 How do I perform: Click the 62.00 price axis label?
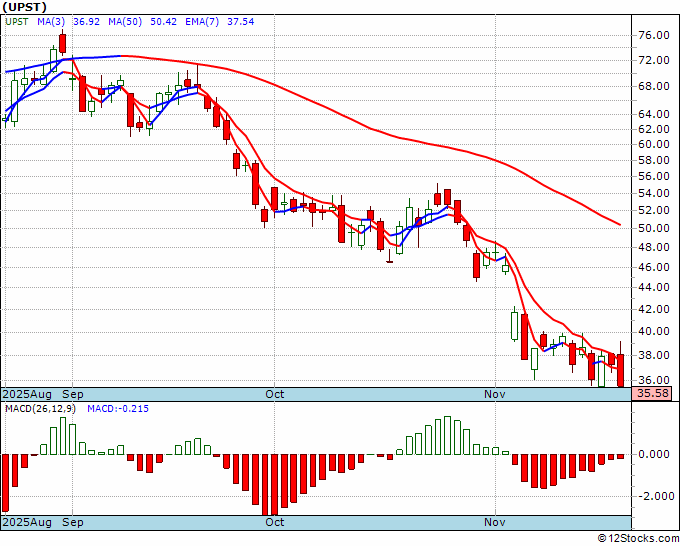[654, 129]
